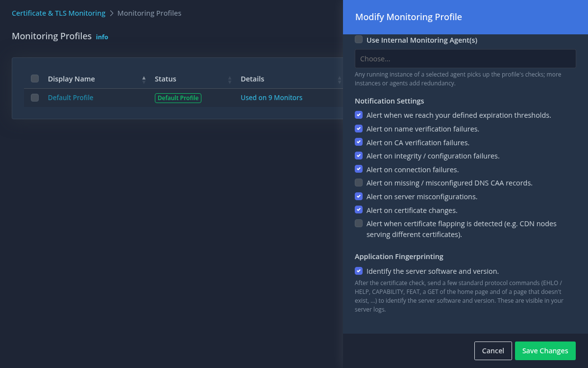
Task: Click the Save Changes button
Action: pos(545,351)
